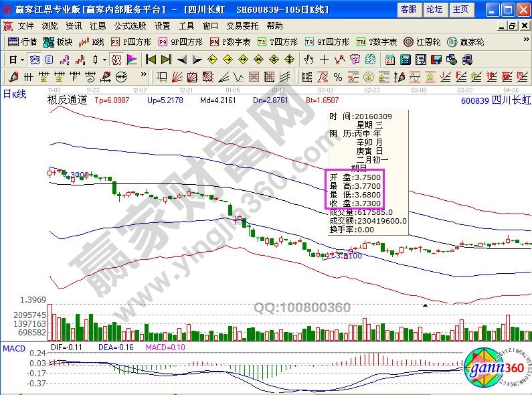Click the 客服 customer service button

[408, 9]
